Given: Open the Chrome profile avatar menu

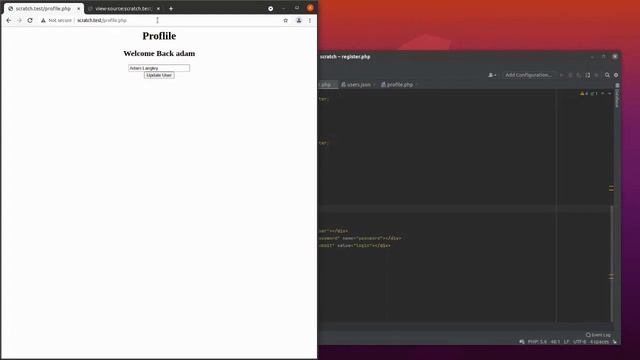Looking at the screenshot, I should pos(299,20).
